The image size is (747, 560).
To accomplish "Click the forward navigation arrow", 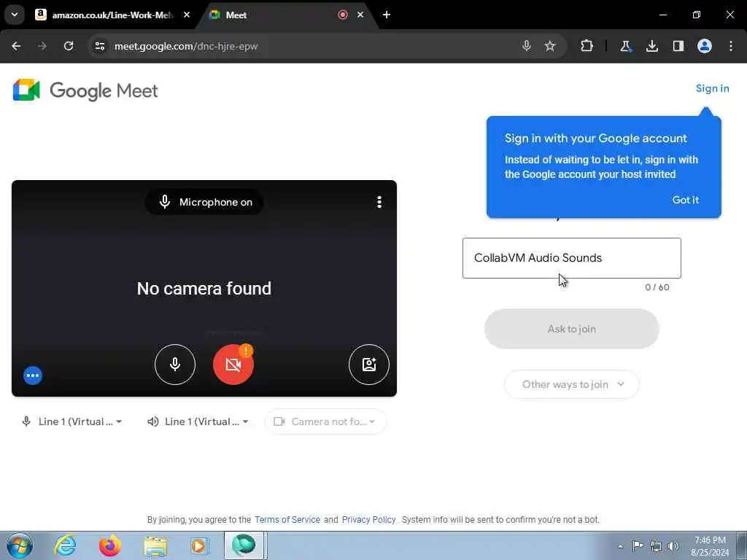I will click(42, 46).
